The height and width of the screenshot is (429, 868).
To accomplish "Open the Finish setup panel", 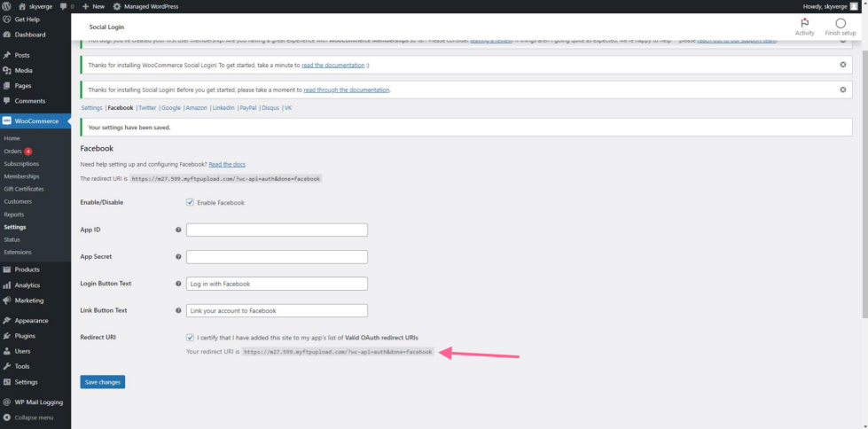I will coord(841,27).
